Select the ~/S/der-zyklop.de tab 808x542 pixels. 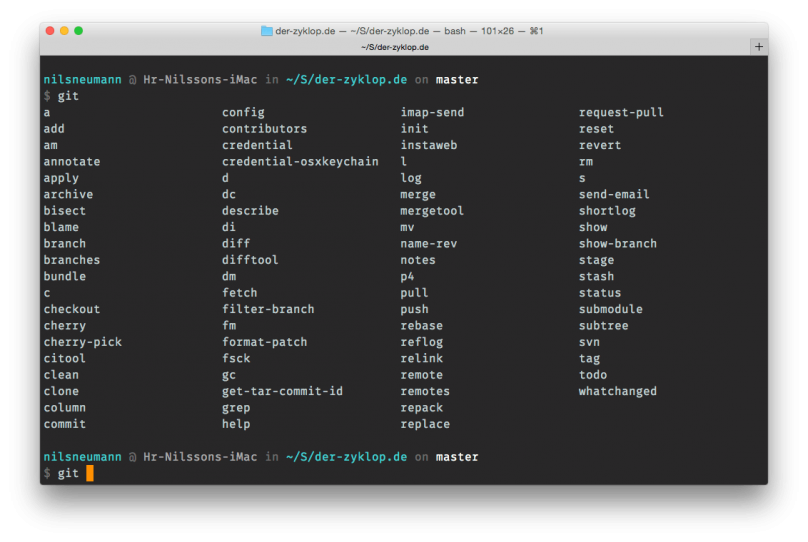point(395,47)
